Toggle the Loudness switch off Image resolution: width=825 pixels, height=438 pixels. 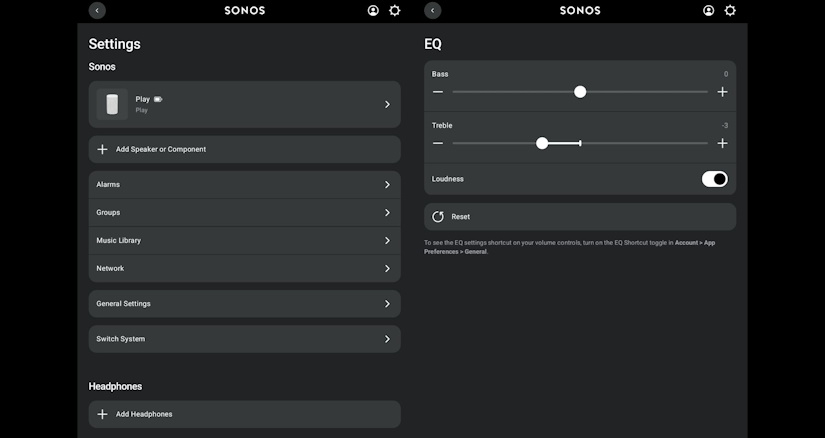tap(715, 179)
